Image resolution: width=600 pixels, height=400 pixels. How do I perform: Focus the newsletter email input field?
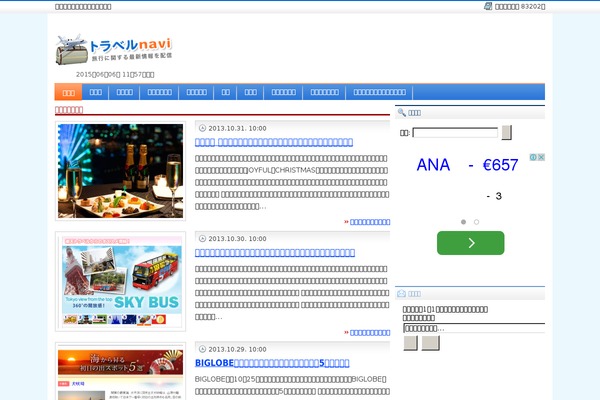click(474, 328)
